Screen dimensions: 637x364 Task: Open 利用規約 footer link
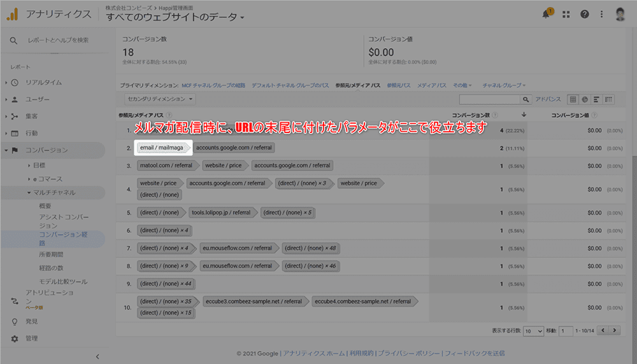[x=361, y=353]
